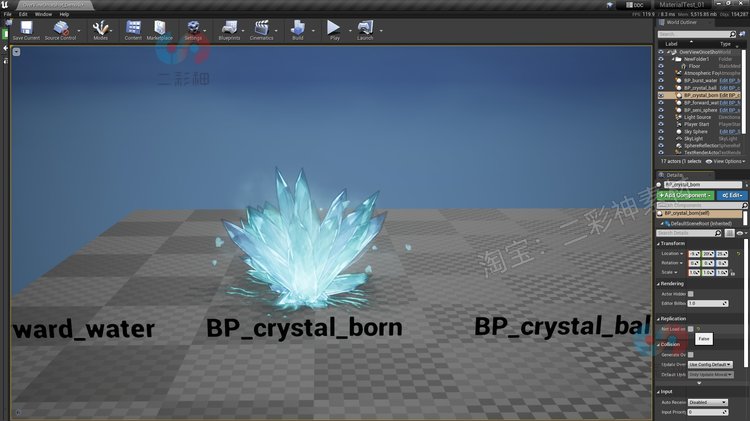The image size is (750, 421).
Task: Click the green Add Component button
Action: [685, 195]
